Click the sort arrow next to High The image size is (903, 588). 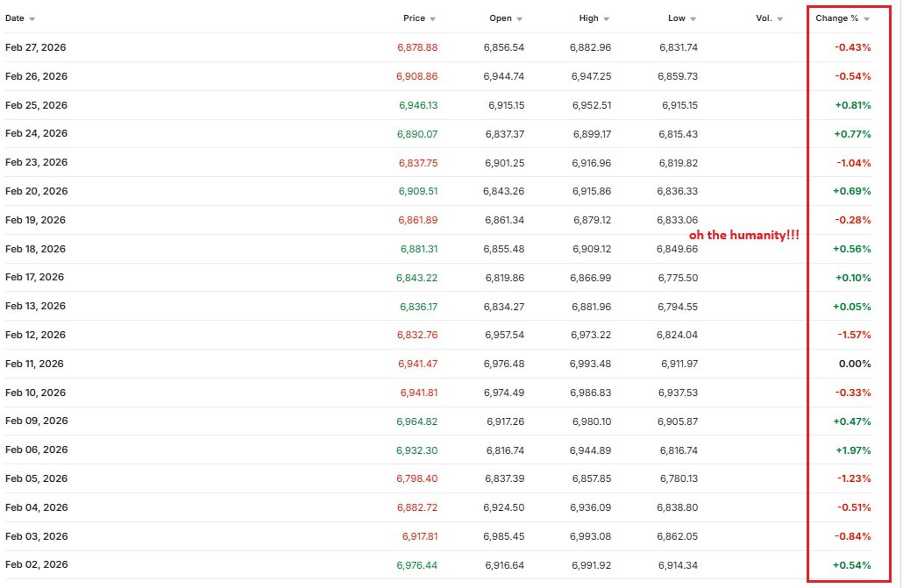[x=606, y=19]
